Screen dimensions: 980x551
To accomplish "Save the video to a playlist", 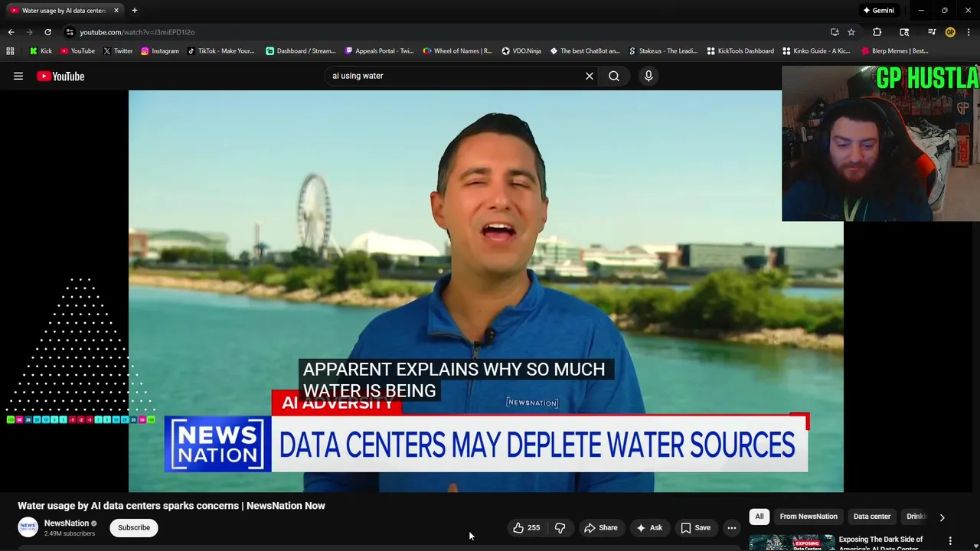I will [x=696, y=527].
